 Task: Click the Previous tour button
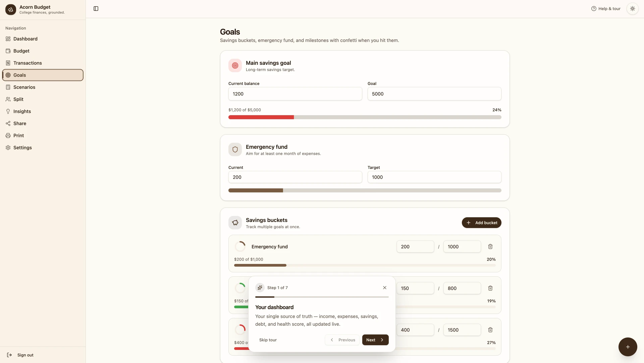pos(342,340)
